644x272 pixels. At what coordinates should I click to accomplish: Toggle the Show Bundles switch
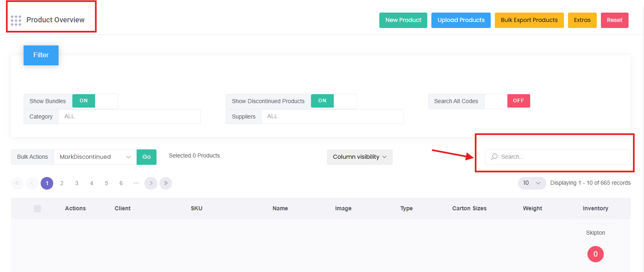coord(95,101)
